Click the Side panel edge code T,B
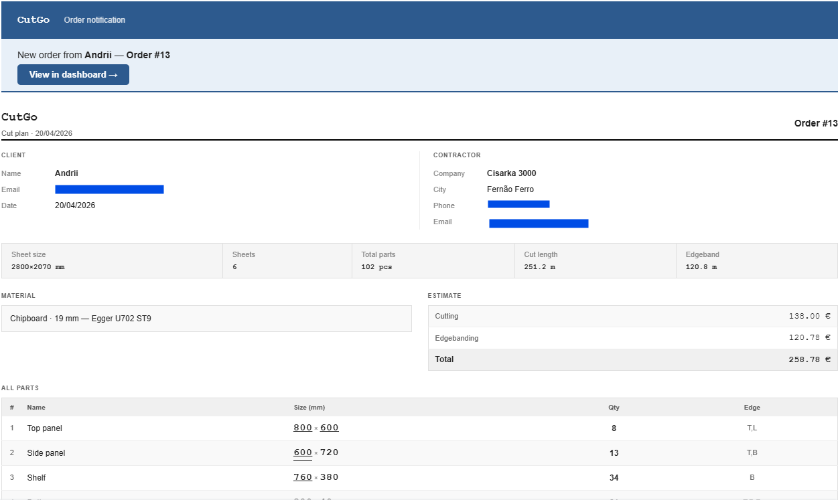The image size is (840, 504). tap(752, 453)
